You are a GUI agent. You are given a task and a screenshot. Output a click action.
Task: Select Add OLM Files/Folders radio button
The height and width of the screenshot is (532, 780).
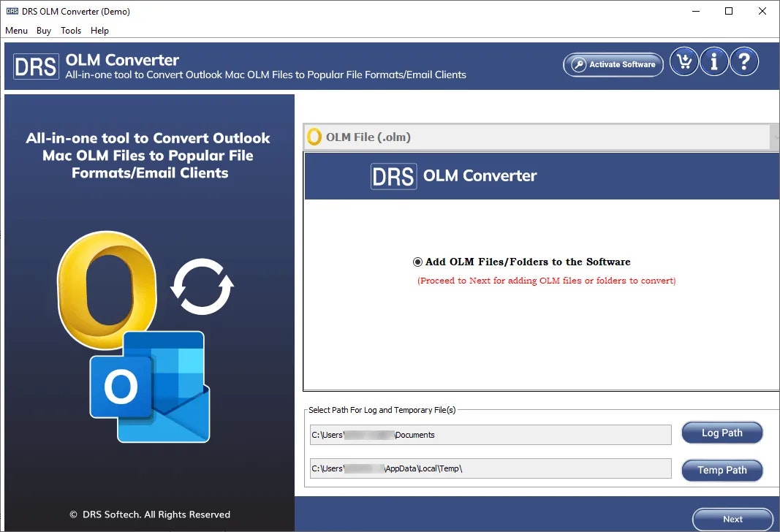pyautogui.click(x=417, y=262)
